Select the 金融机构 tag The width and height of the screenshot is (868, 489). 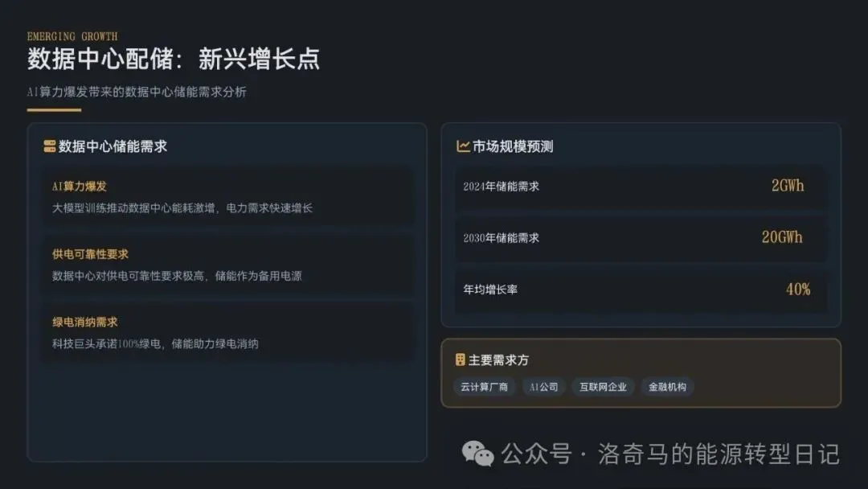pos(667,387)
